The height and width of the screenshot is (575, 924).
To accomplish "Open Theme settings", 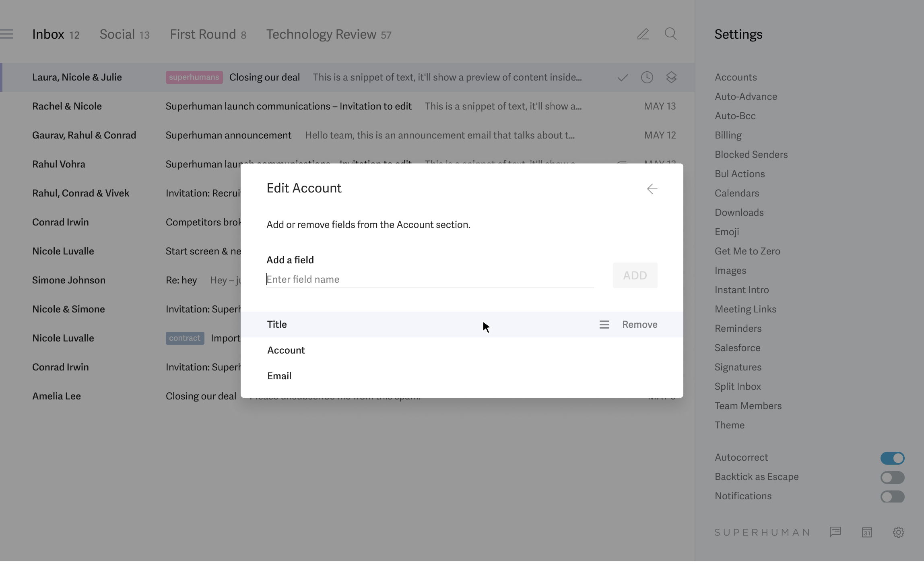I will click(x=729, y=425).
